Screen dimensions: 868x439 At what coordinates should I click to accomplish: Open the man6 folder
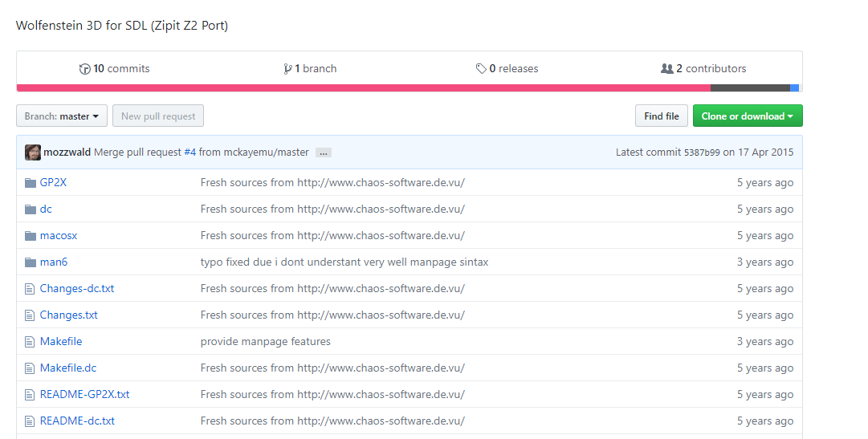54,262
